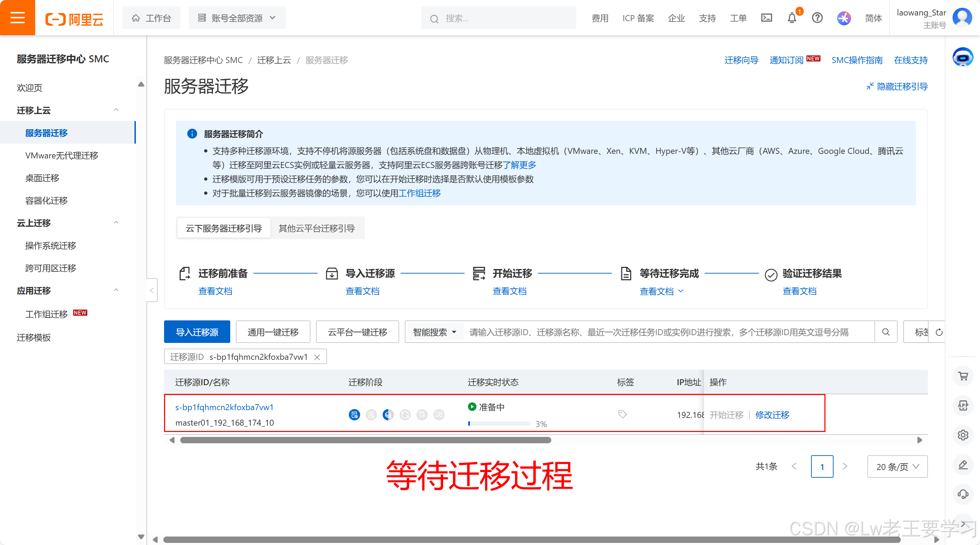Viewport: 980px width, 545px height.
Task: Open the settings gear side icon
Action: 963,435
